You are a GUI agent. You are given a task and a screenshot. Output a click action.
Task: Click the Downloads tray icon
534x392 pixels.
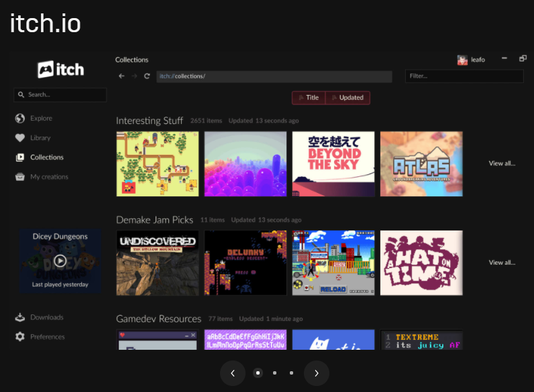point(20,317)
